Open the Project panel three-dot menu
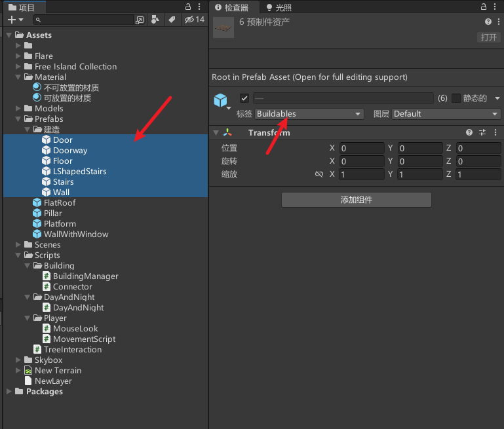 coord(199,7)
